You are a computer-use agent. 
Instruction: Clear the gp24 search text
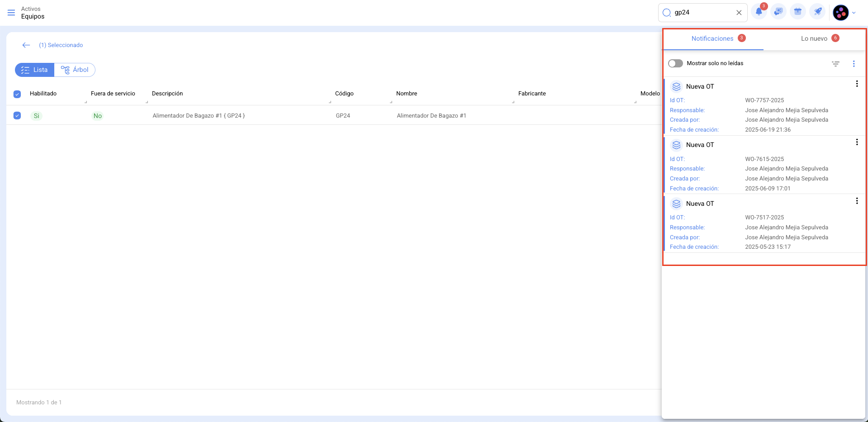tap(739, 13)
